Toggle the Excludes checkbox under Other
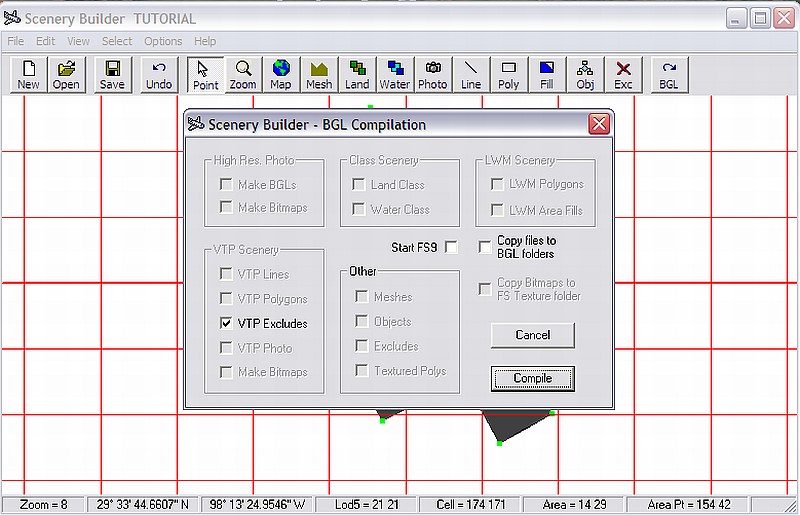Screen dimensions: 800x515 coord(361,346)
